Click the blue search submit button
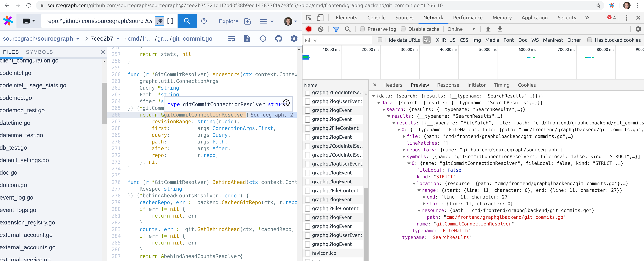This screenshot has width=644, height=261. pos(187,21)
